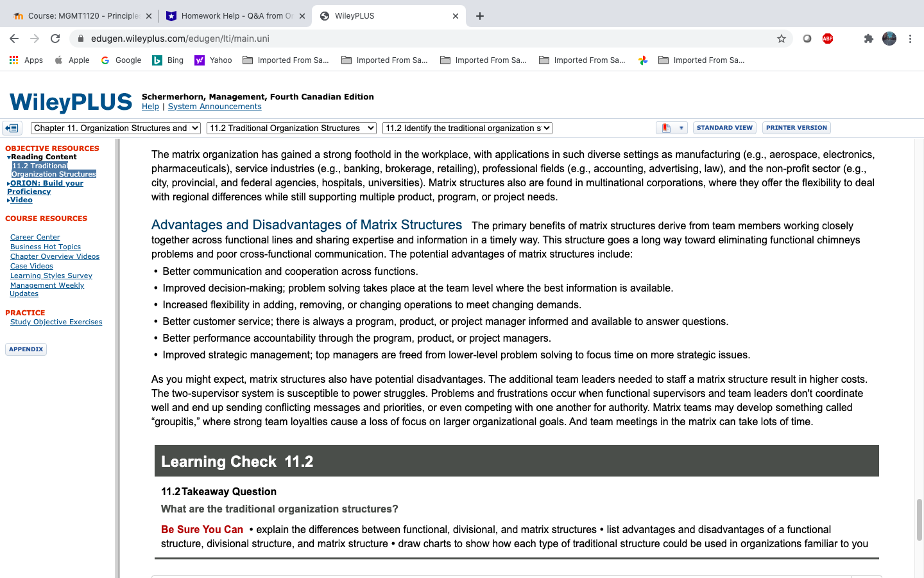Open the 11.2 Identify the traditional organization dropdown
924x578 pixels.
467,128
